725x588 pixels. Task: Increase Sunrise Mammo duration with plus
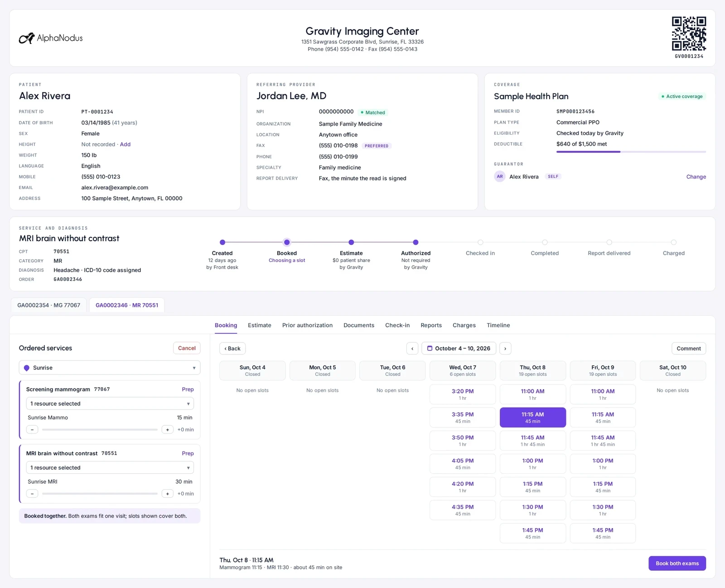pos(168,429)
